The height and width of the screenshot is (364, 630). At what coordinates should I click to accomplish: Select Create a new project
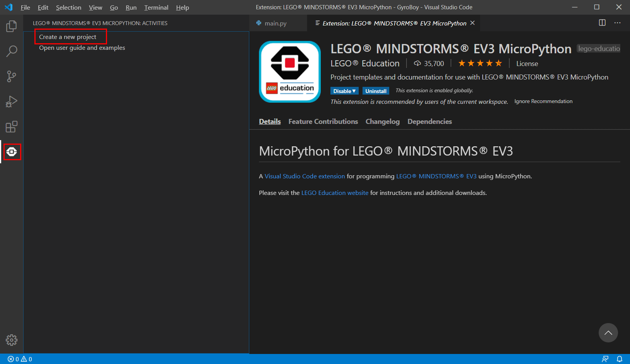click(68, 37)
